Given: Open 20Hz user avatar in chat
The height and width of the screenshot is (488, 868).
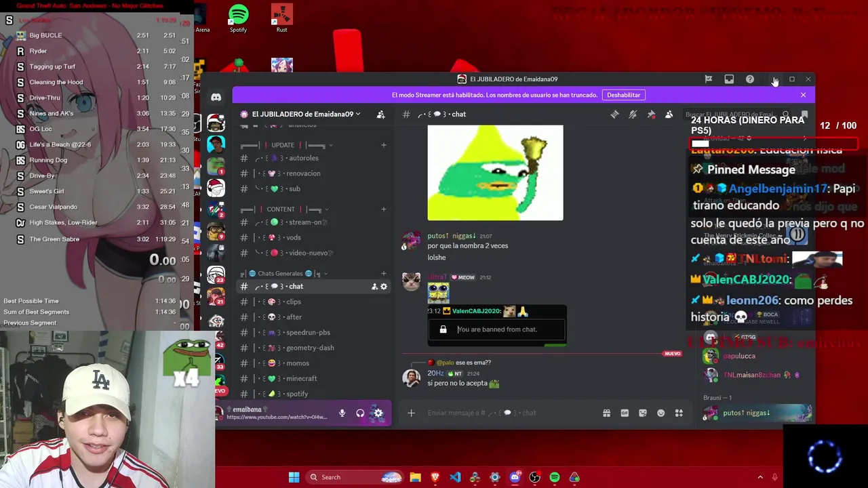Looking at the screenshot, I should click(x=411, y=378).
